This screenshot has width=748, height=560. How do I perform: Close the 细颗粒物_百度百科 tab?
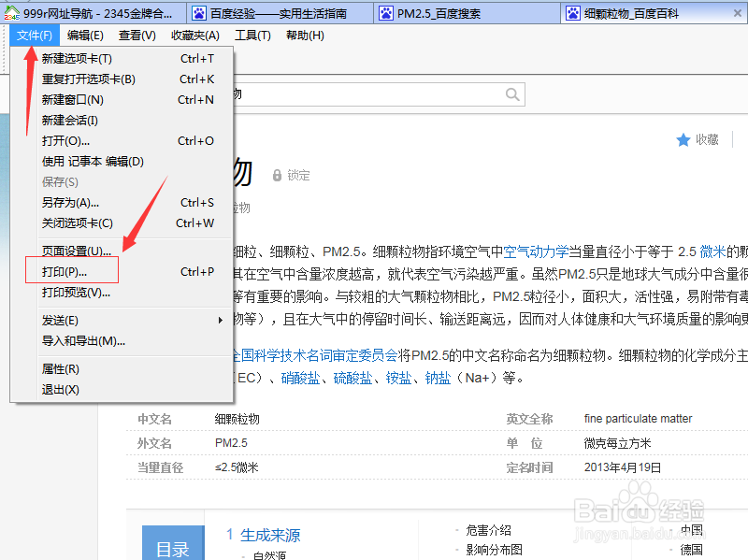(x=738, y=13)
